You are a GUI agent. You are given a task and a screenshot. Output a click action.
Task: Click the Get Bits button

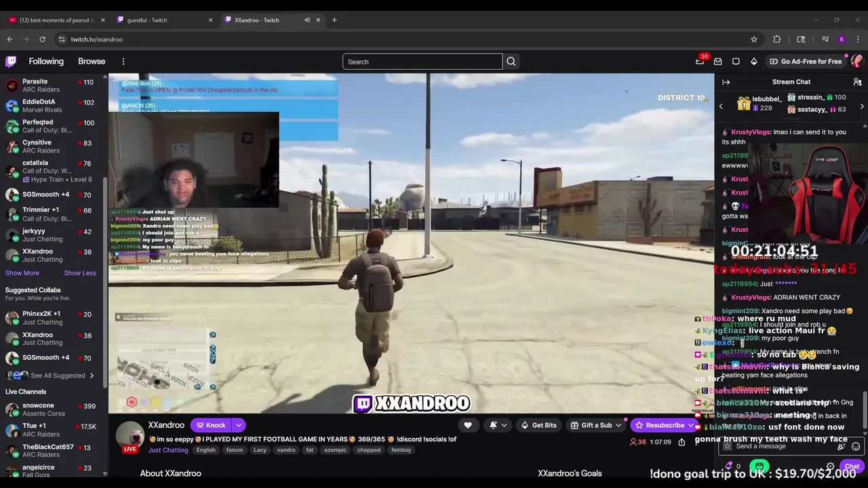coord(538,425)
